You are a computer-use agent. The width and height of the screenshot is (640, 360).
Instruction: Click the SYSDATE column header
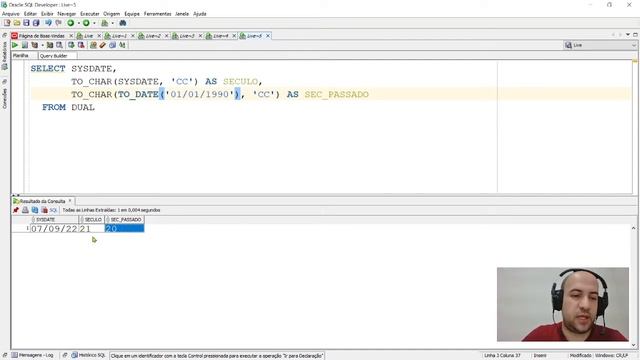55,220
